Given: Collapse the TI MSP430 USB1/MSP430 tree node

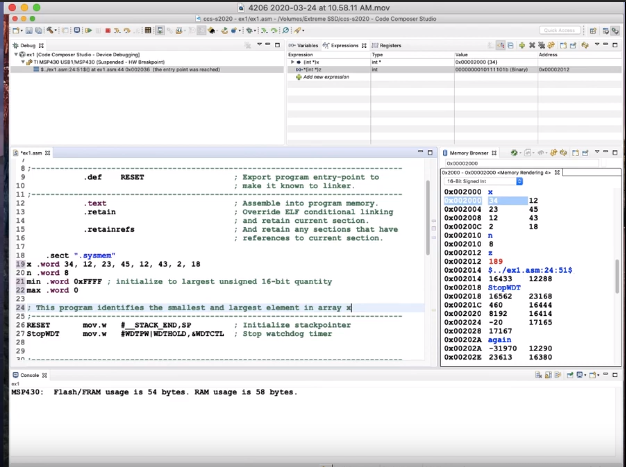Looking at the screenshot, I should click(23, 62).
